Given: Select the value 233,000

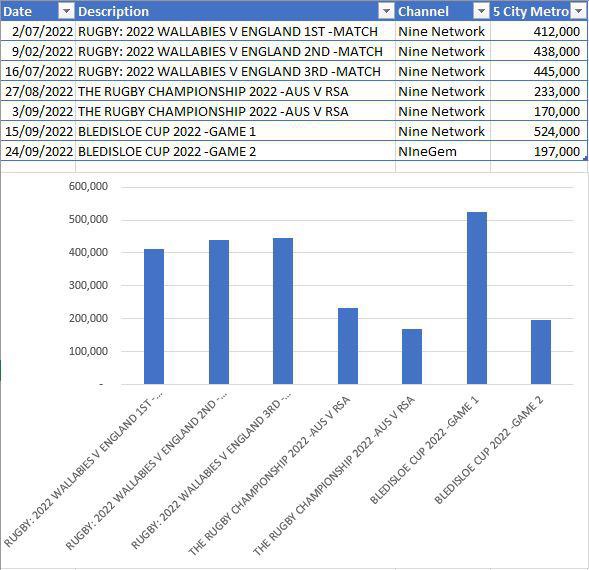Looking at the screenshot, I should [x=539, y=91].
